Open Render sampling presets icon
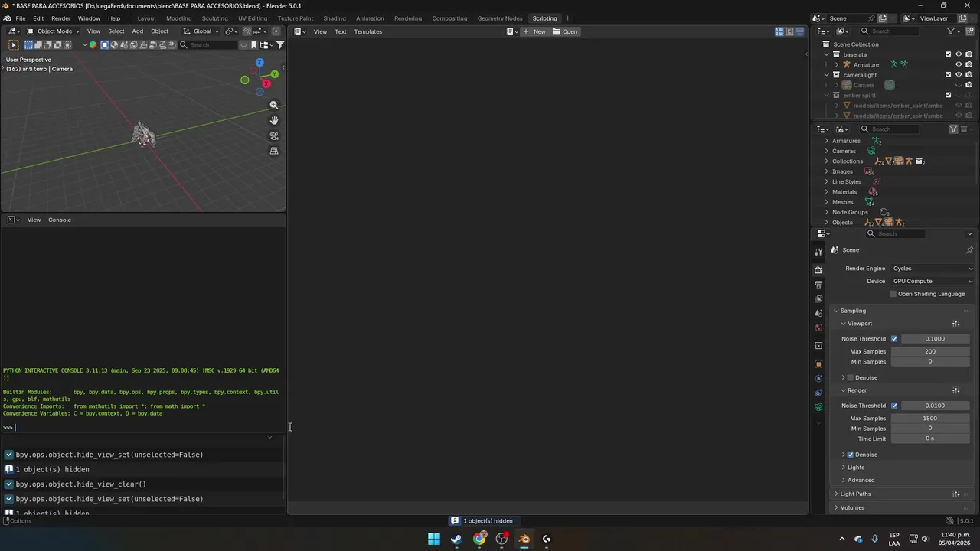This screenshot has height=551, width=980. click(x=955, y=390)
